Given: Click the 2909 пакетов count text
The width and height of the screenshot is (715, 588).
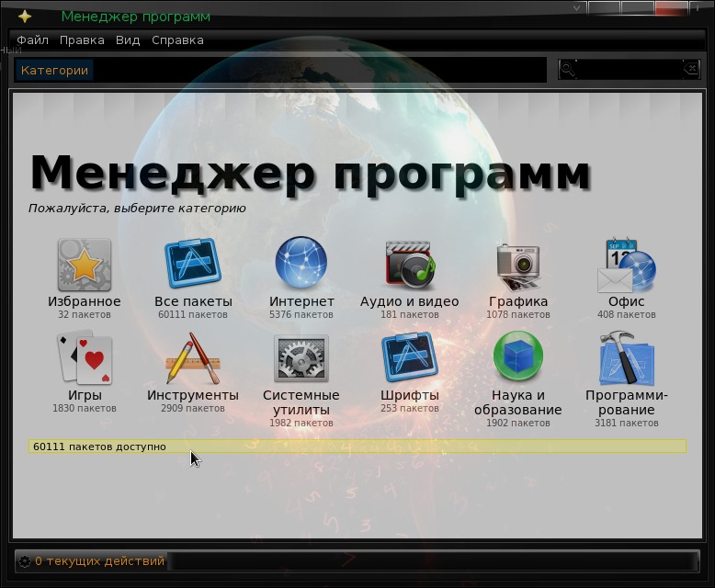Looking at the screenshot, I should tap(193, 409).
